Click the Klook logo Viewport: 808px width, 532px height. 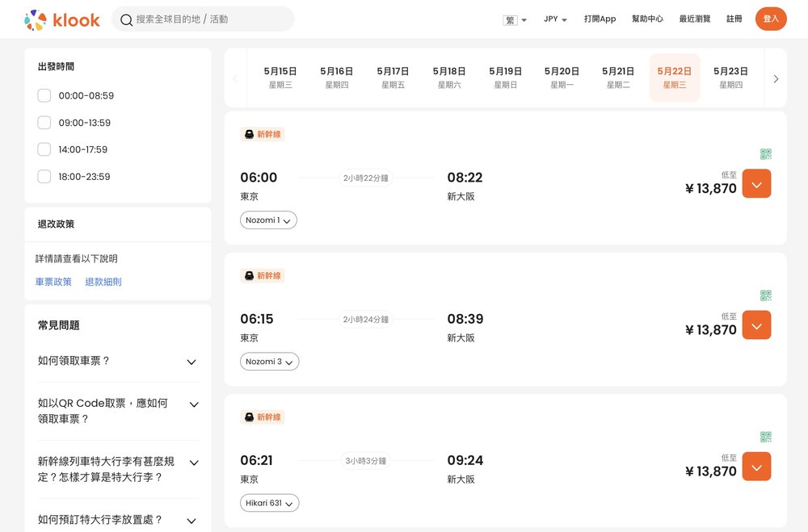[62, 19]
